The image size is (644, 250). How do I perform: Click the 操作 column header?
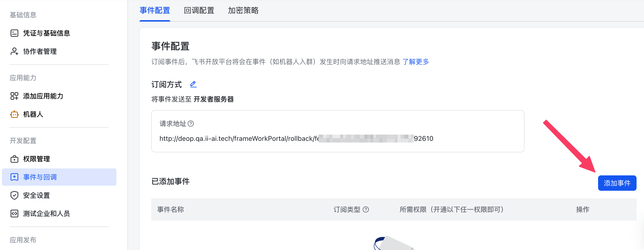582,210
